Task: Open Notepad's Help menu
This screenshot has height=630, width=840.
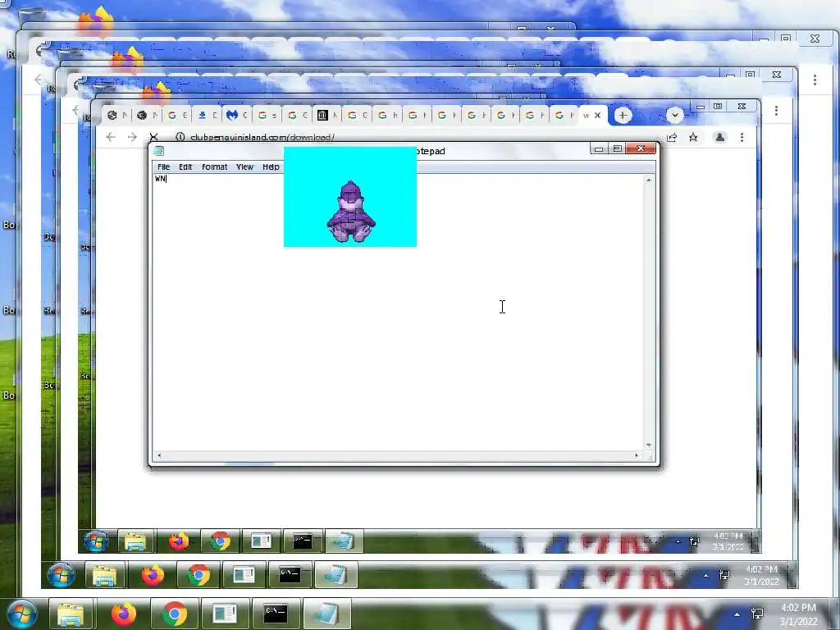Action: (271, 167)
